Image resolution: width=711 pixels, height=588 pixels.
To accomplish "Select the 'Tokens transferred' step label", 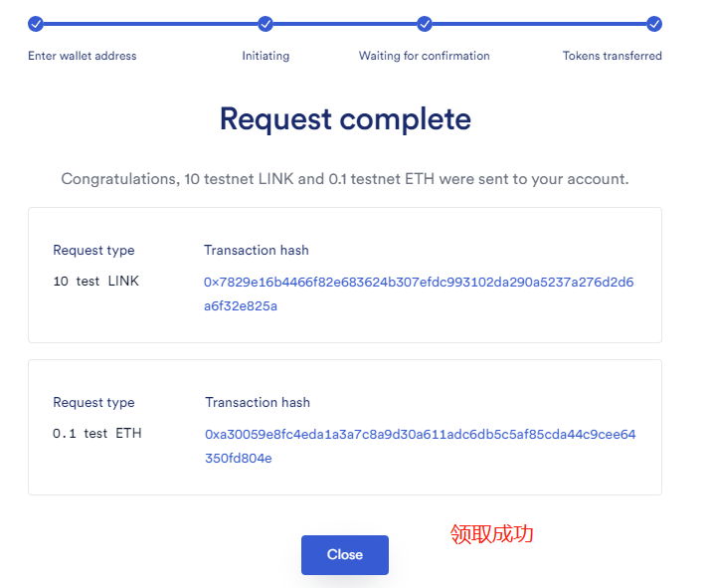I will point(613,56).
